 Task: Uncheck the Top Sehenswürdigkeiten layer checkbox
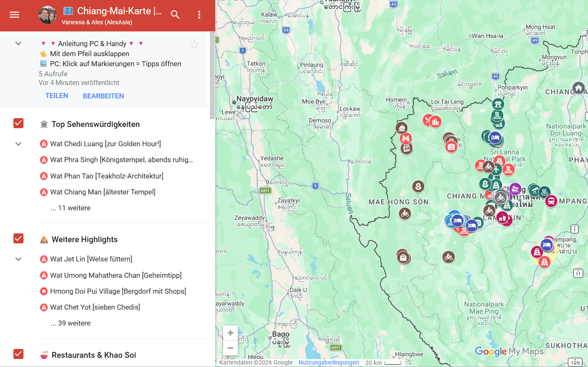18,123
